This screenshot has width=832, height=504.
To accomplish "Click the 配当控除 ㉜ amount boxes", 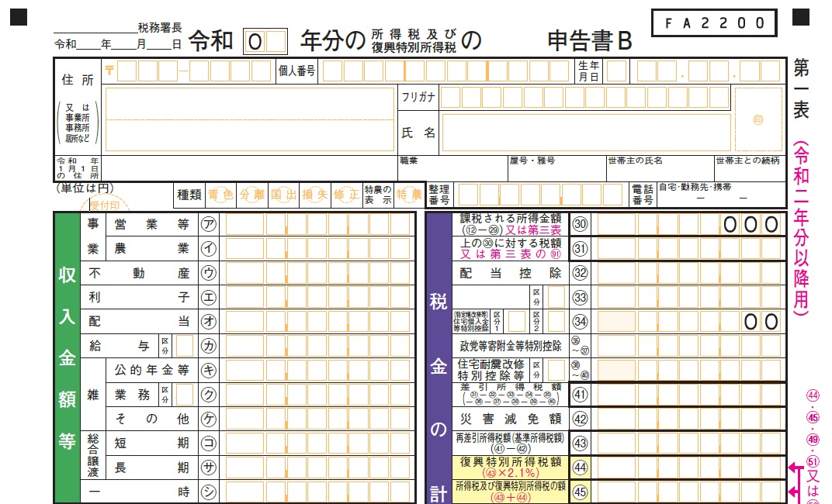I will click(x=689, y=273).
